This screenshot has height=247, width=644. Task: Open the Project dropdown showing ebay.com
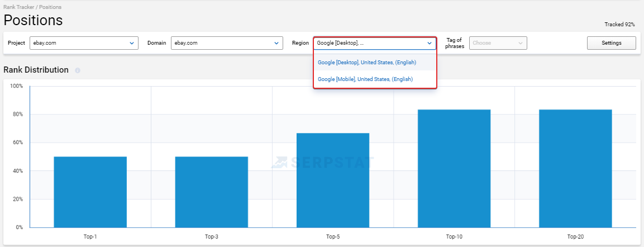click(x=84, y=42)
